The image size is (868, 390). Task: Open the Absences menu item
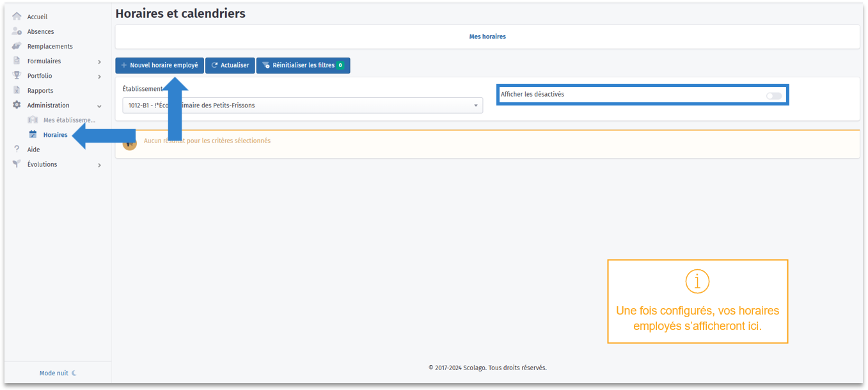40,31
